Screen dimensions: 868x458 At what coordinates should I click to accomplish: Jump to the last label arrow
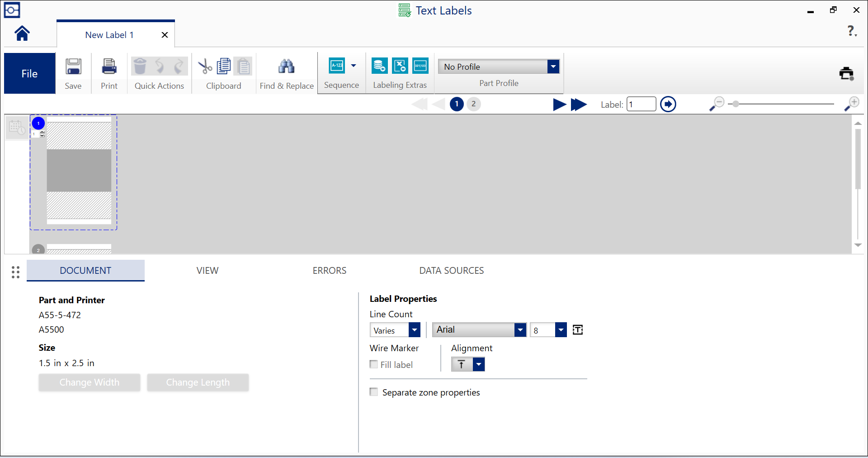(579, 105)
